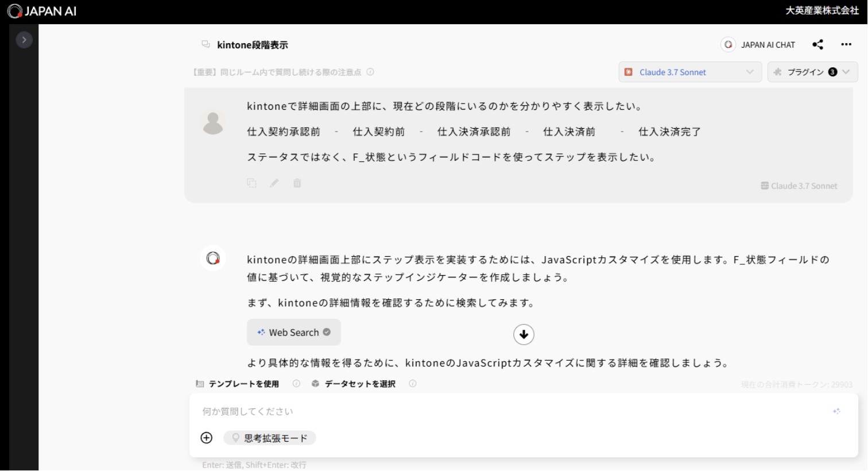
Task: Click the plugin count badge 3
Action: [x=832, y=72]
